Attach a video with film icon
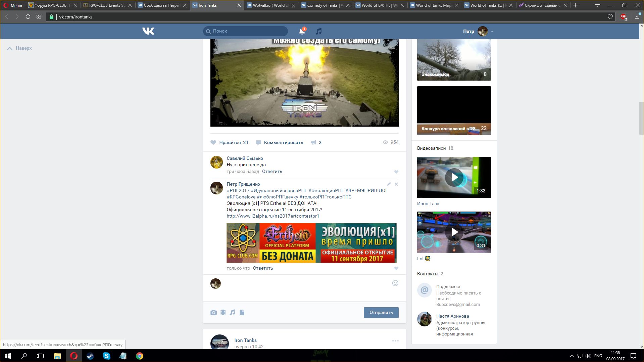The width and height of the screenshot is (644, 362). click(x=223, y=312)
